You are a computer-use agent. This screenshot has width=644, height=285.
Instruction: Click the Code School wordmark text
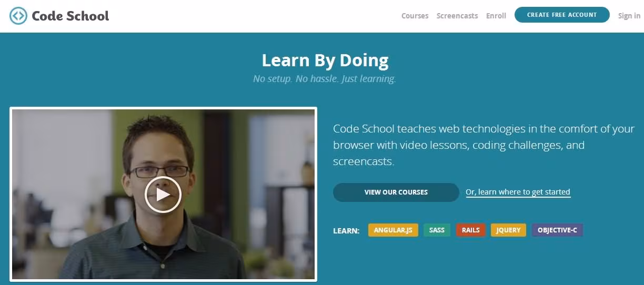click(x=71, y=16)
